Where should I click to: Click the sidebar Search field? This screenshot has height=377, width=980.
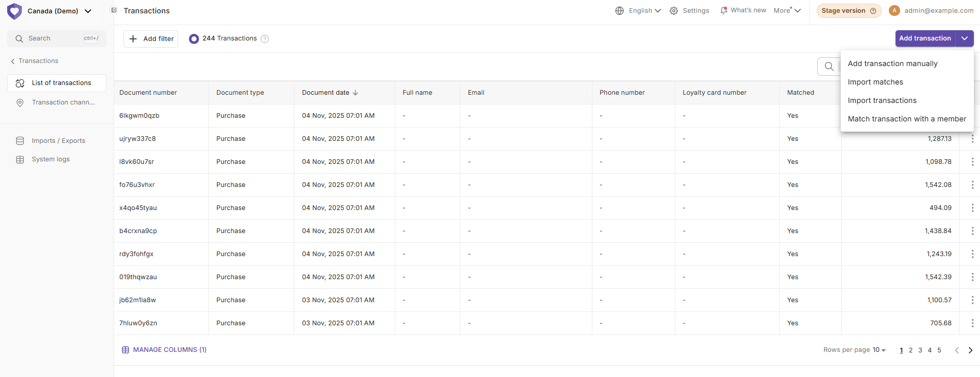tap(56, 38)
